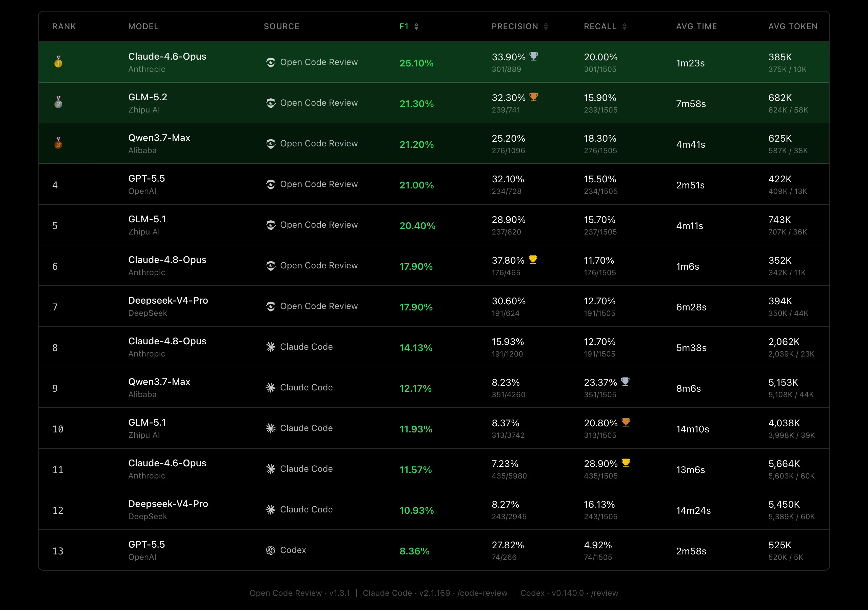Select Deepseek-V4-Pro in the rank 7 row
Screen dimensions: 868x610
point(168,301)
